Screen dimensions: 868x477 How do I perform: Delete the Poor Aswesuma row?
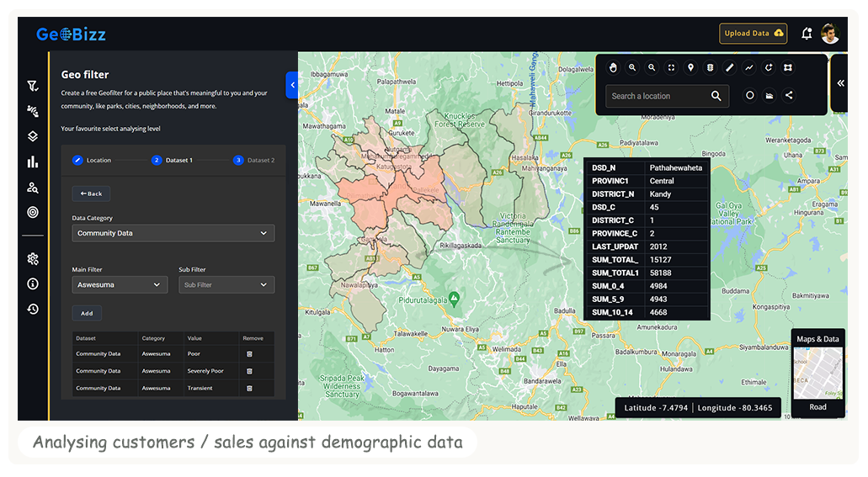pos(249,353)
